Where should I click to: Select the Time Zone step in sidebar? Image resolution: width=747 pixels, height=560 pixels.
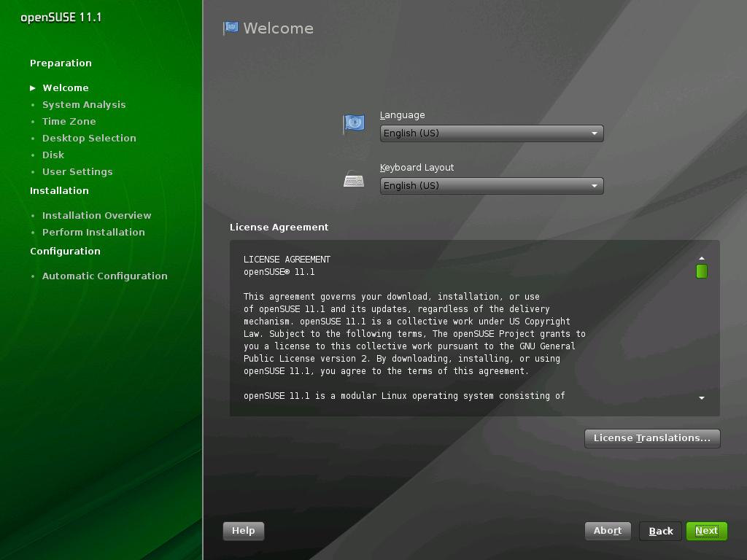coord(69,121)
